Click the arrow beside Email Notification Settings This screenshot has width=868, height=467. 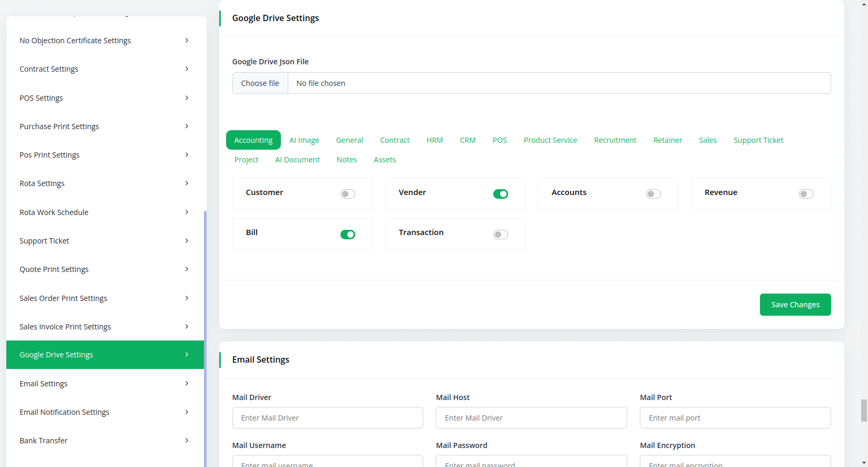[187, 412]
